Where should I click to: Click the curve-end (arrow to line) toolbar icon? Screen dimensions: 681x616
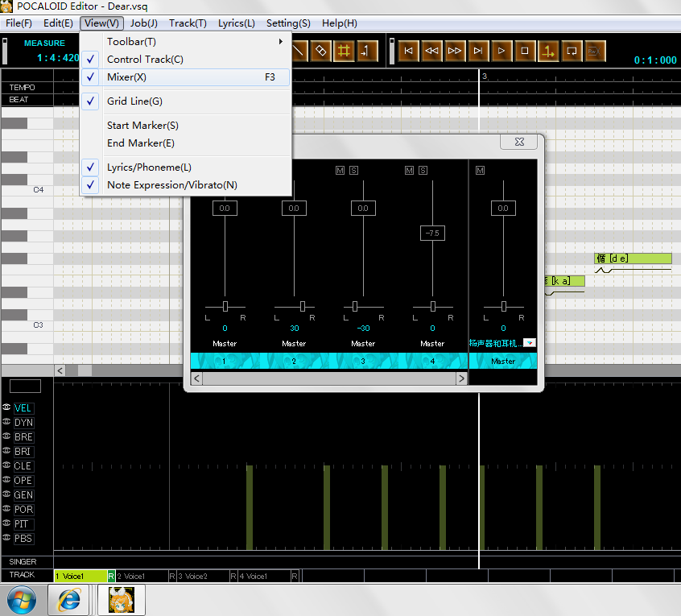tap(367, 51)
